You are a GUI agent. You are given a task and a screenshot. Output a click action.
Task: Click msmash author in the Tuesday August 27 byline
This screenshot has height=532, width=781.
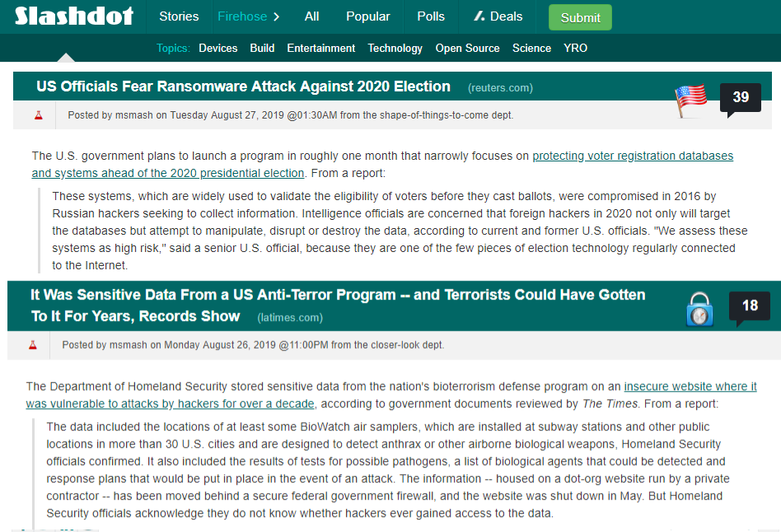[134, 115]
